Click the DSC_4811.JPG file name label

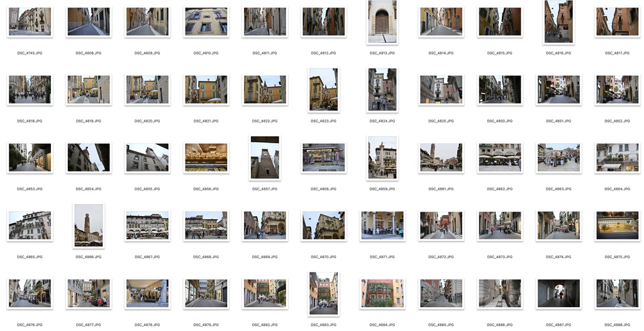(x=265, y=53)
